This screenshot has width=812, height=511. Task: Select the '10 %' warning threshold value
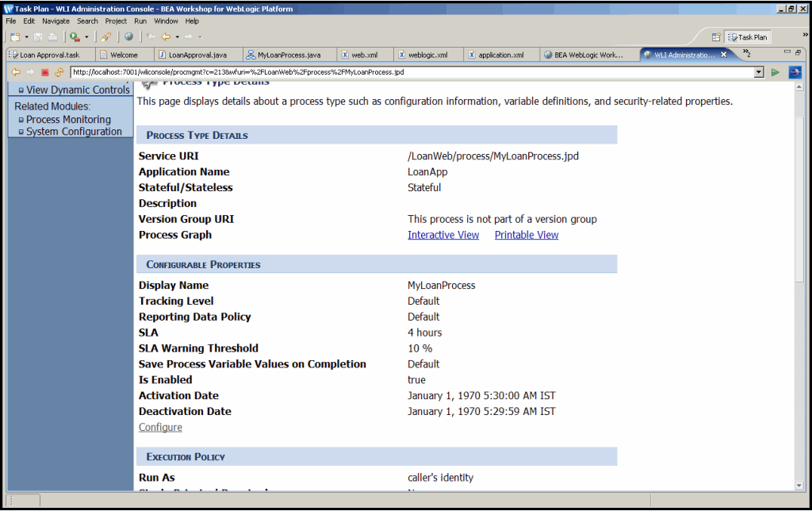420,349
